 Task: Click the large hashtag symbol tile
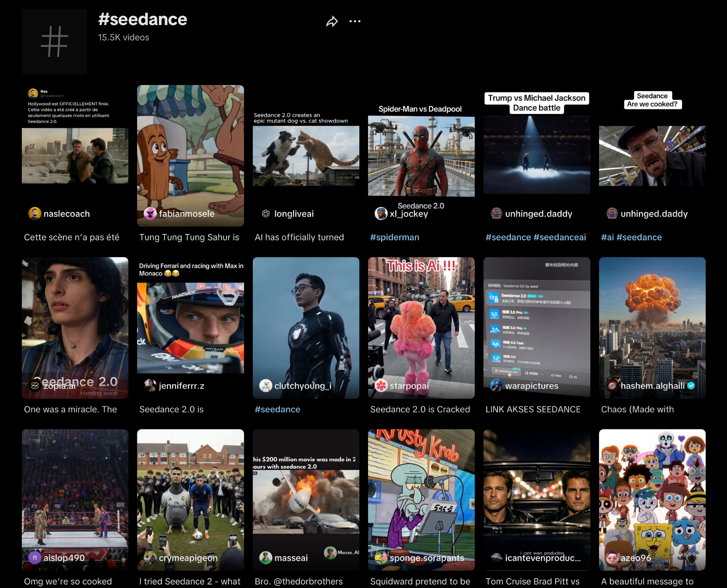[55, 41]
